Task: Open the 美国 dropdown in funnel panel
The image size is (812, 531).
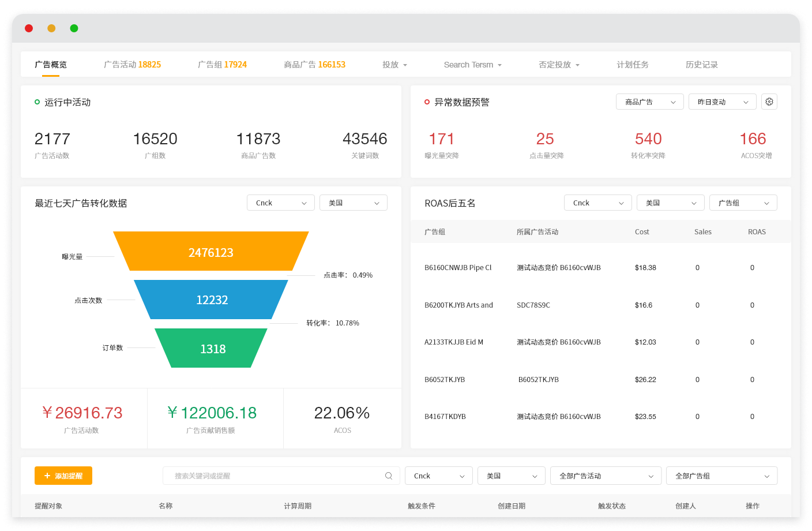Action: point(354,203)
